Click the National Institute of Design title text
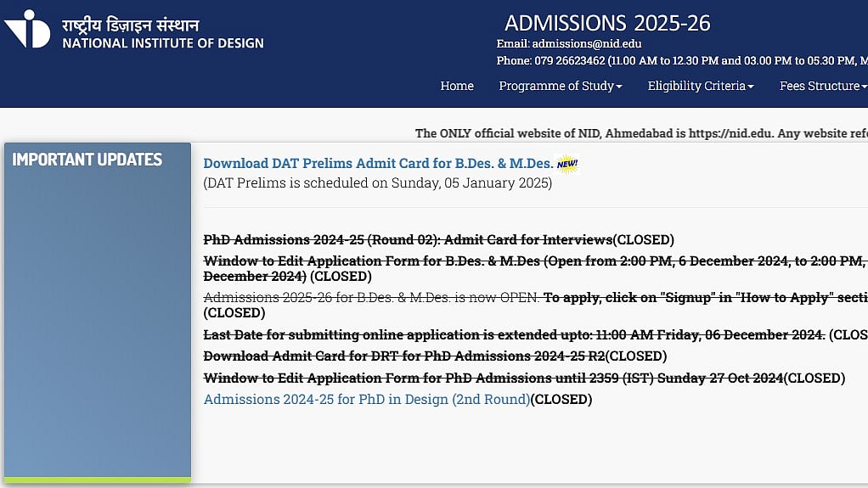 162,43
